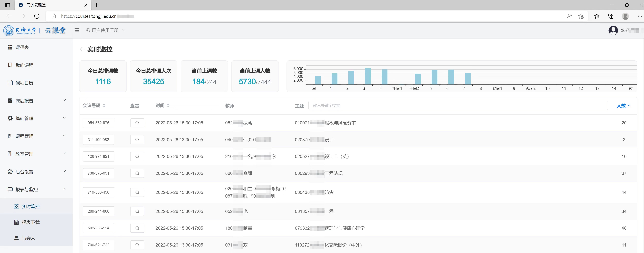Click browser refresh icon
Image resolution: width=644 pixels, height=253 pixels.
pyautogui.click(x=37, y=16)
